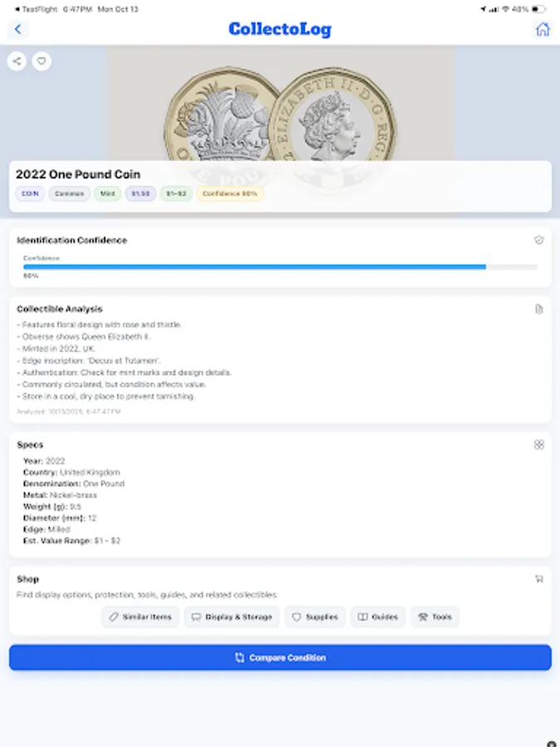Tap the CollectoLog title logo
This screenshot has width=560, height=747.
280,29
